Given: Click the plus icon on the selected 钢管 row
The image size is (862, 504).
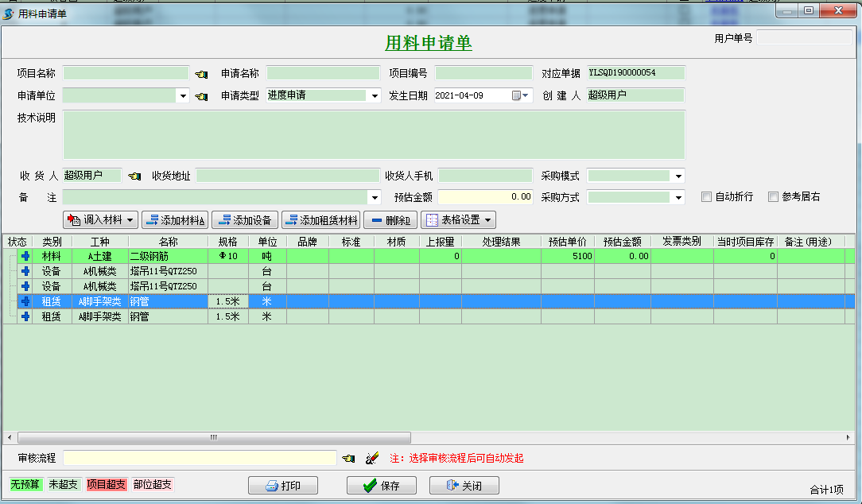Looking at the screenshot, I should click(x=25, y=301).
